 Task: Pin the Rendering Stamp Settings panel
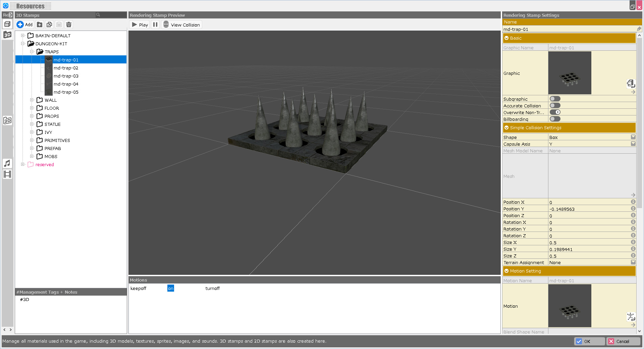point(639,29)
